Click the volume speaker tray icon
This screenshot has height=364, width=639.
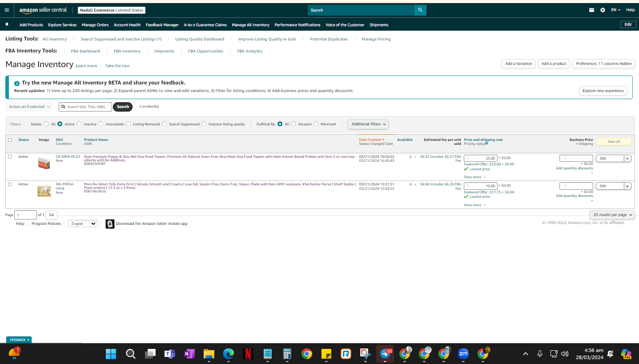565,354
